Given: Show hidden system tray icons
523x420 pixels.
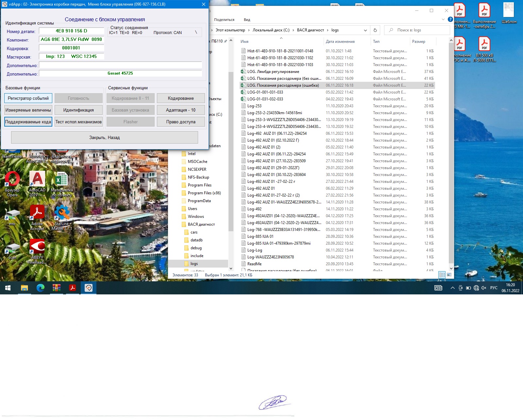Looking at the screenshot, I should point(452,288).
